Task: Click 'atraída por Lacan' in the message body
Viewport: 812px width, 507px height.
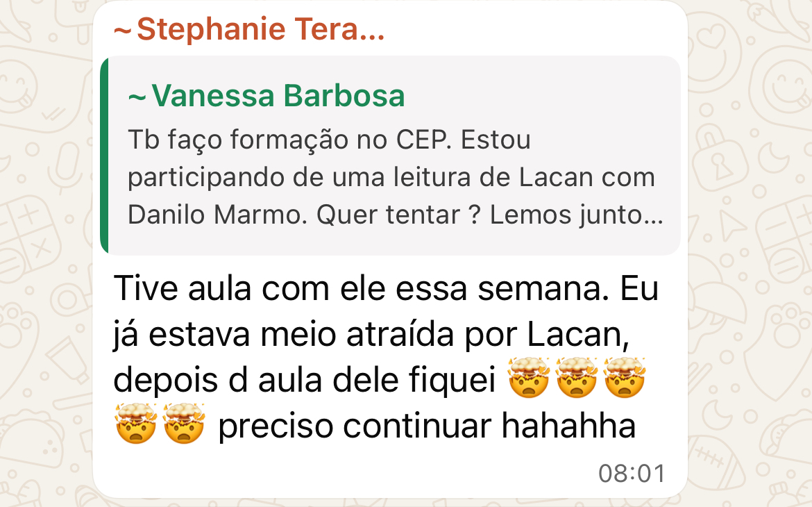Action: coord(487,334)
